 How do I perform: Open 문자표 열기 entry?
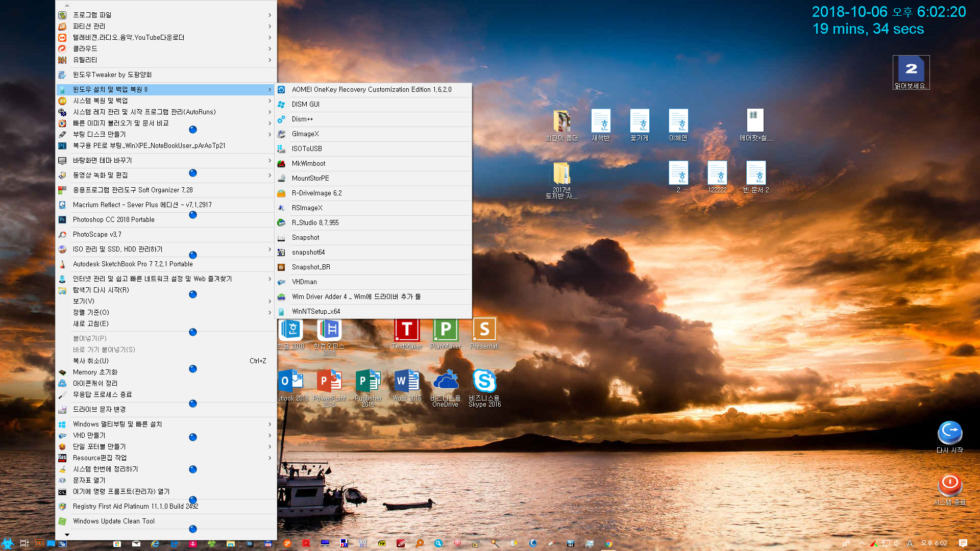tap(166, 480)
